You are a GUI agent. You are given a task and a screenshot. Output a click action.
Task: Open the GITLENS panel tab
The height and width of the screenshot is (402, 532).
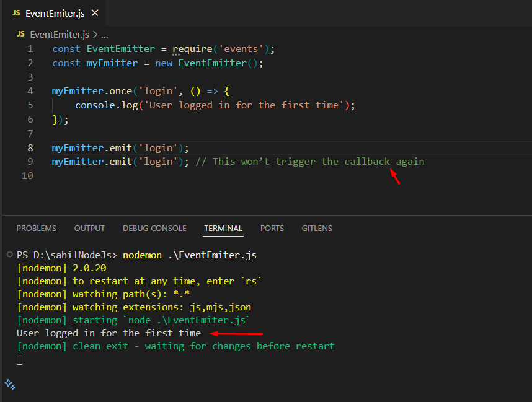point(317,229)
